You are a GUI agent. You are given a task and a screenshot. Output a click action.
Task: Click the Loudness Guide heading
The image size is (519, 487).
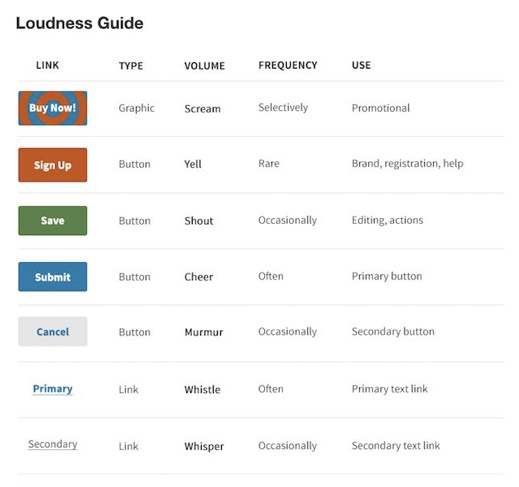(80, 23)
